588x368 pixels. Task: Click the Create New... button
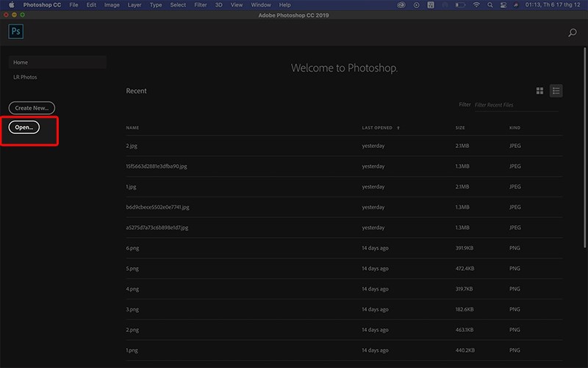32,107
